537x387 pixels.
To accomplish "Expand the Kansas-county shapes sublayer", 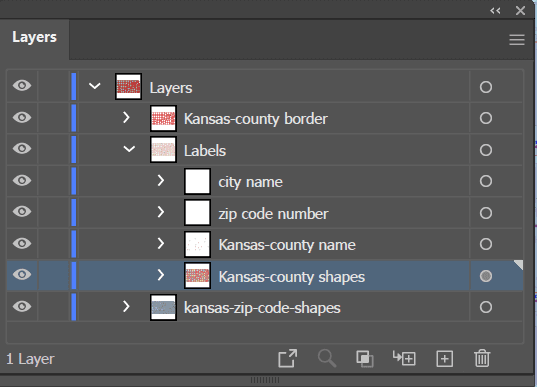I will tap(161, 275).
